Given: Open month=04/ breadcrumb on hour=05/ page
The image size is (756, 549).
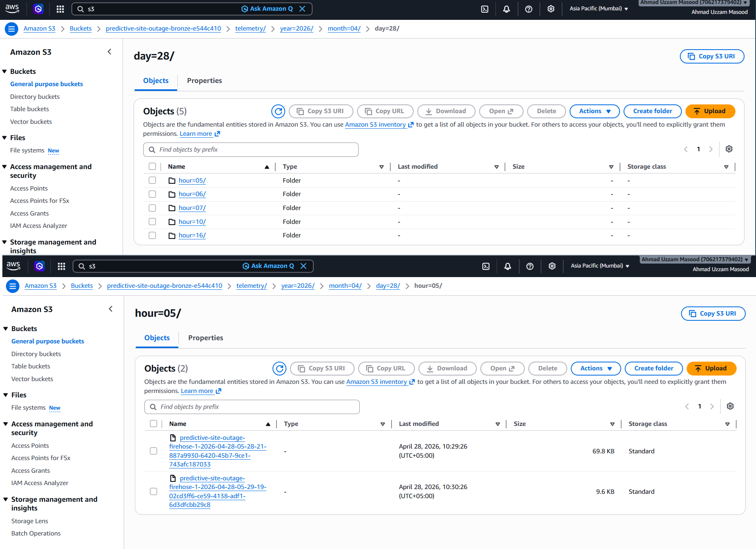Looking at the screenshot, I should (345, 286).
